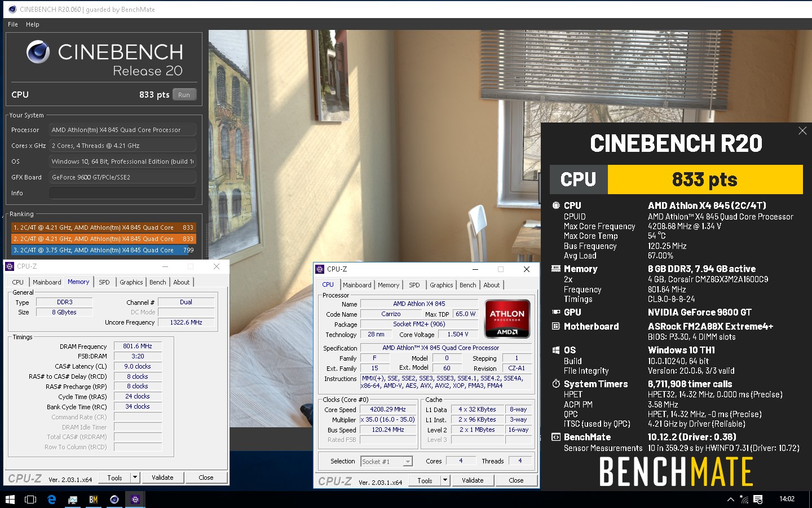Expand Tools dropdown arrow in right CPU-Z window
The image size is (812, 508).
[445, 480]
